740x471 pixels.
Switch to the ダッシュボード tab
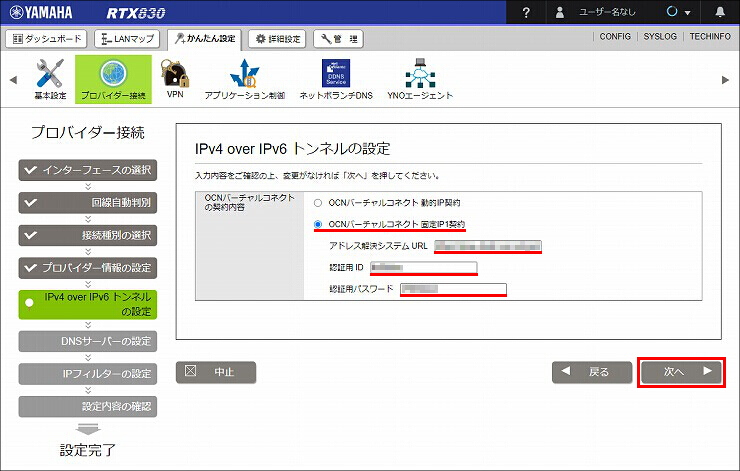(46, 39)
